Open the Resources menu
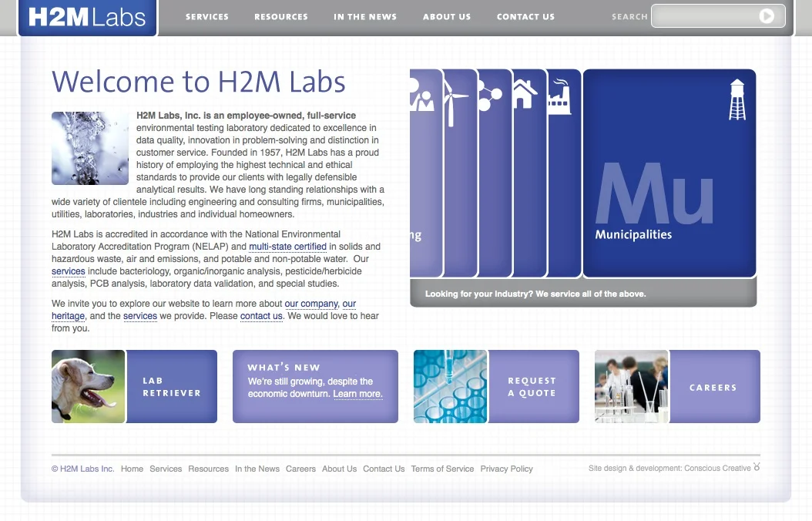This screenshot has height=521, width=812. (x=281, y=17)
